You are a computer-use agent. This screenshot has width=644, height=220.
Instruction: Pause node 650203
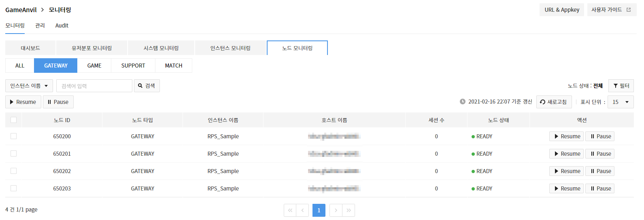[x=600, y=188]
